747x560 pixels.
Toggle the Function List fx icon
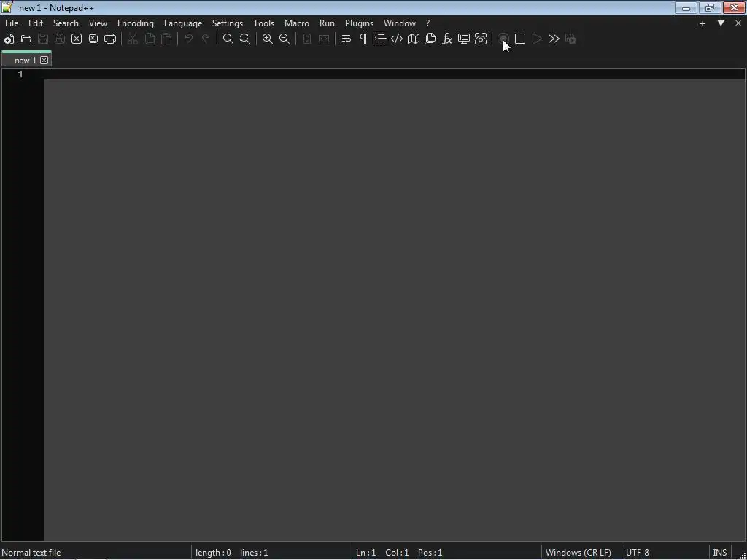coord(447,39)
